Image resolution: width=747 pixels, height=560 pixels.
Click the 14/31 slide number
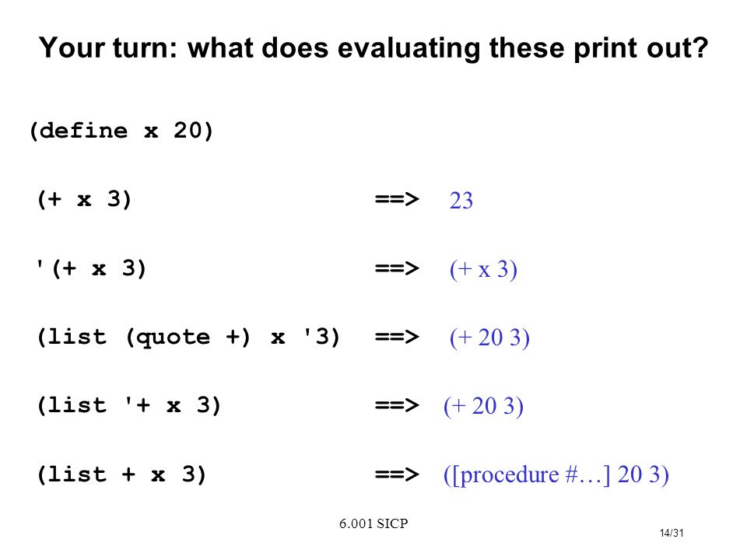[672, 534]
